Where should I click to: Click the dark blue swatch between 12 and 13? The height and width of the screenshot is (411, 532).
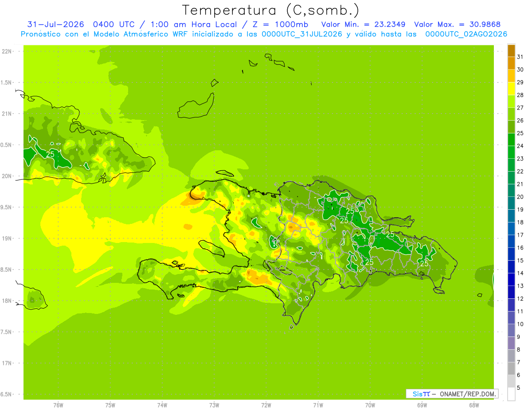[x=511, y=293]
